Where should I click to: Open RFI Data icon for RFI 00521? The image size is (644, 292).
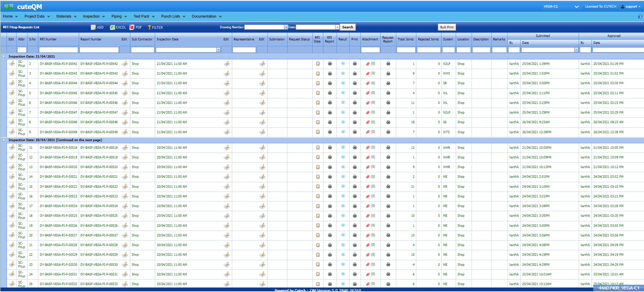pos(318,177)
